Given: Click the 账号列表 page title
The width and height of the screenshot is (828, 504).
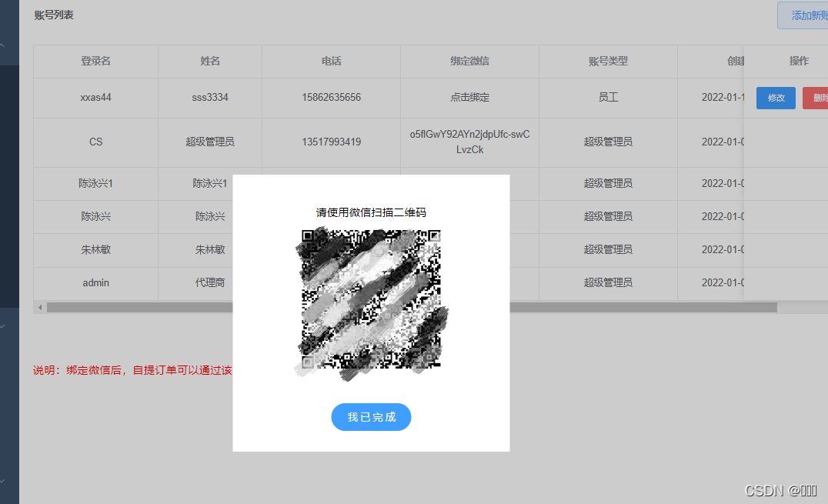Looking at the screenshot, I should pyautogui.click(x=54, y=15).
